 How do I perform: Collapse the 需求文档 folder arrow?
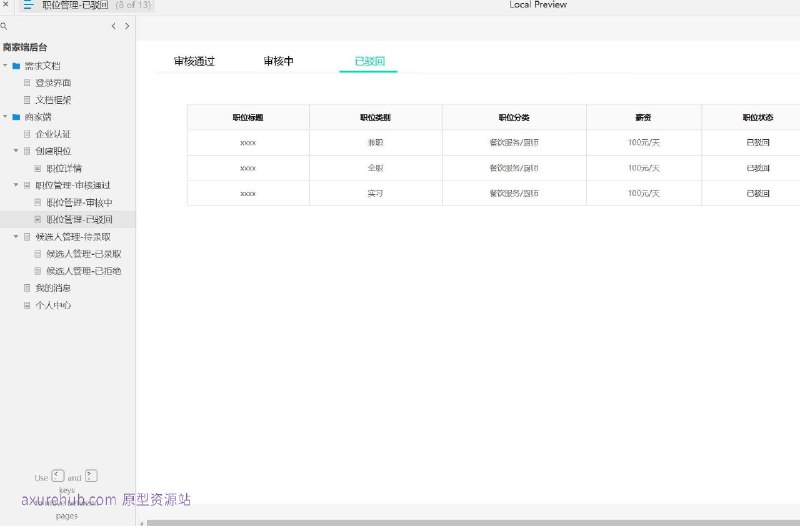tap(5, 65)
